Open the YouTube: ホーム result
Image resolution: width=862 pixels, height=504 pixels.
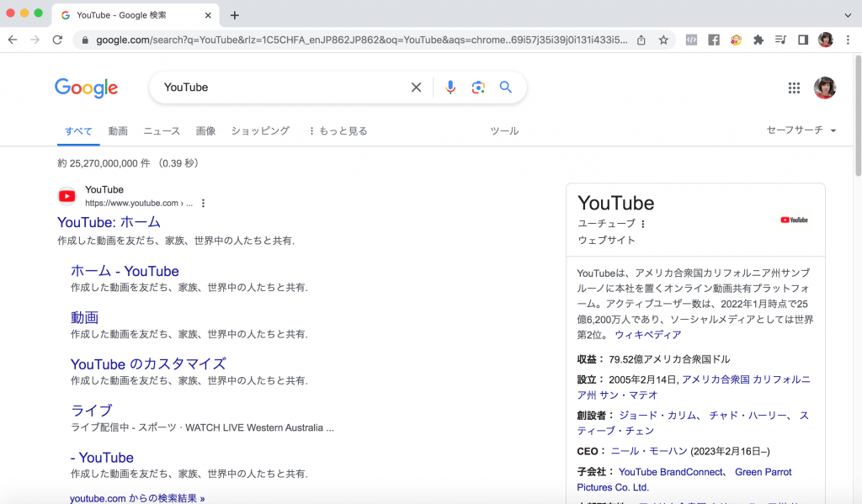point(109,222)
